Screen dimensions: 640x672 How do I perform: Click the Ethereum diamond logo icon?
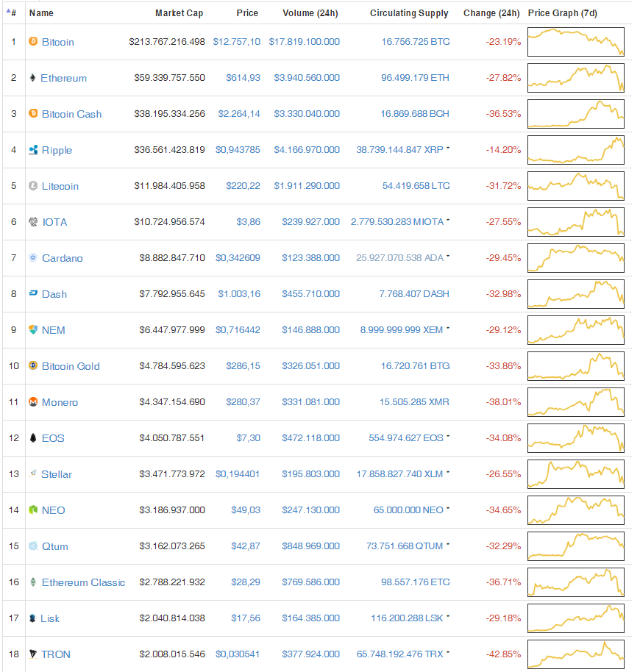(32, 78)
